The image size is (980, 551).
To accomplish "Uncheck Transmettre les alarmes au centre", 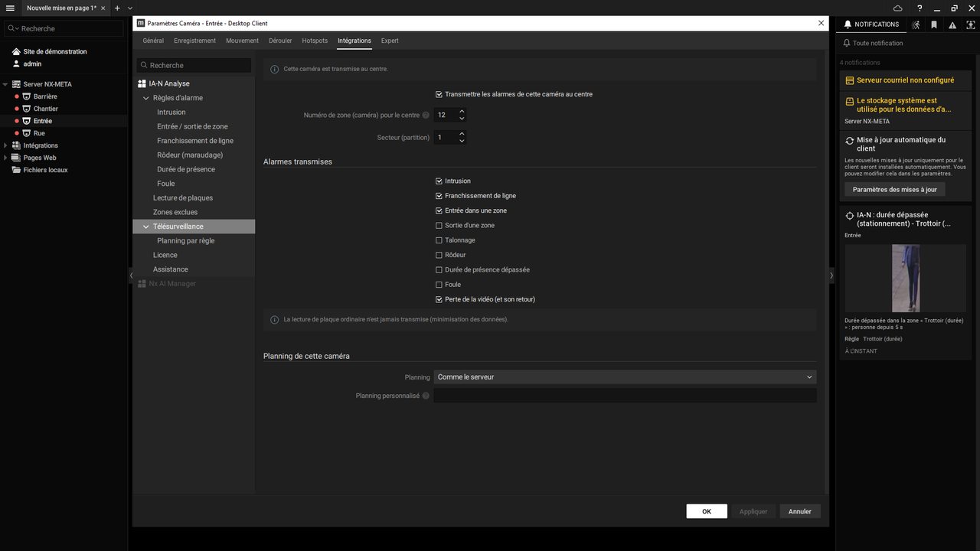I will tap(439, 94).
